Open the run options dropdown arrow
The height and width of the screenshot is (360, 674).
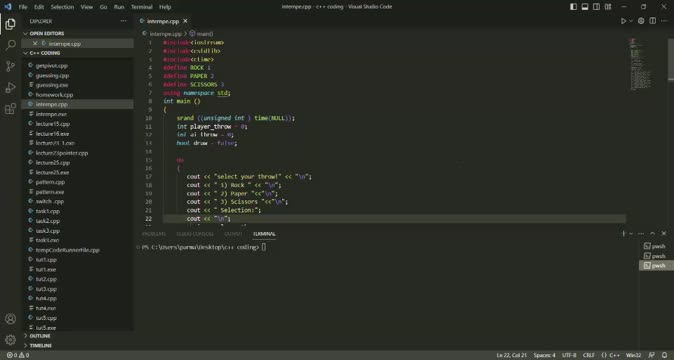pyautogui.click(x=631, y=21)
